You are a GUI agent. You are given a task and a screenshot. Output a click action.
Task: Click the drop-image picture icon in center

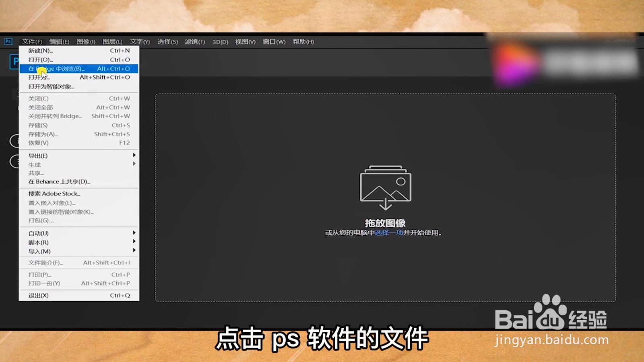click(385, 186)
